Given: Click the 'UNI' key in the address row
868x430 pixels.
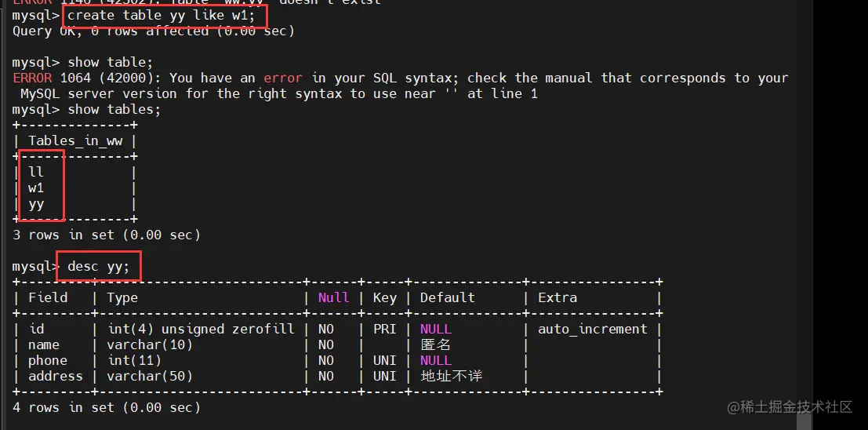Looking at the screenshot, I should click(x=385, y=377).
